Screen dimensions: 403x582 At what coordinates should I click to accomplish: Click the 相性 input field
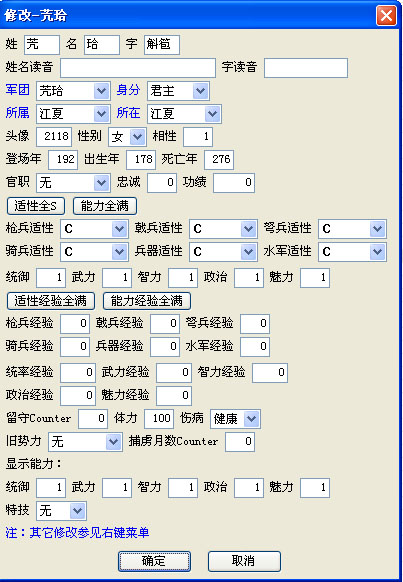pos(198,137)
